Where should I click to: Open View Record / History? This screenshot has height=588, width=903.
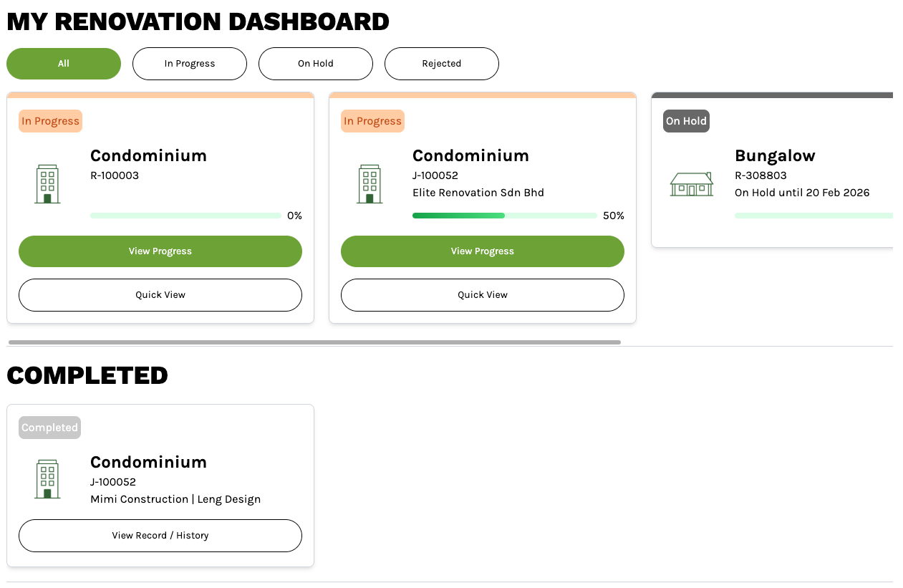point(160,536)
